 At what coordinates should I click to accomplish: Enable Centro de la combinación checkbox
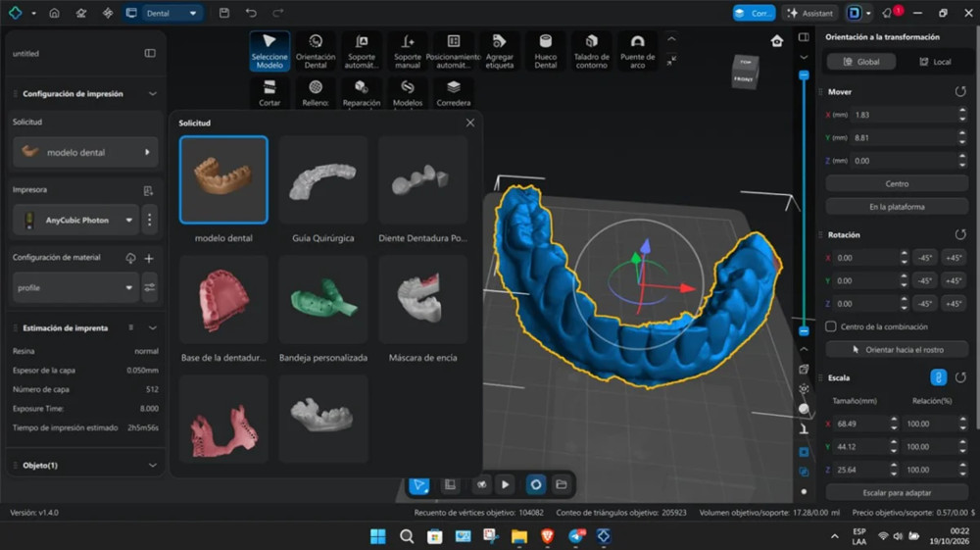tap(831, 326)
